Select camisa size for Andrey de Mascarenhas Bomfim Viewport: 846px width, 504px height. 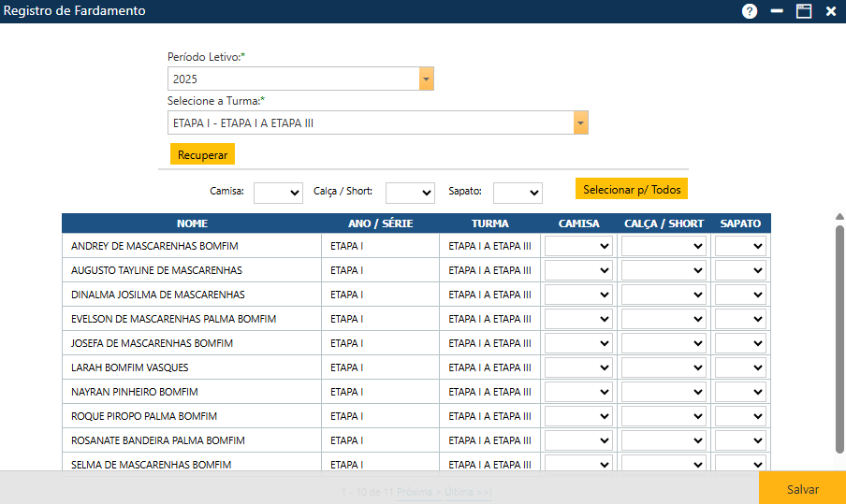pyautogui.click(x=578, y=246)
